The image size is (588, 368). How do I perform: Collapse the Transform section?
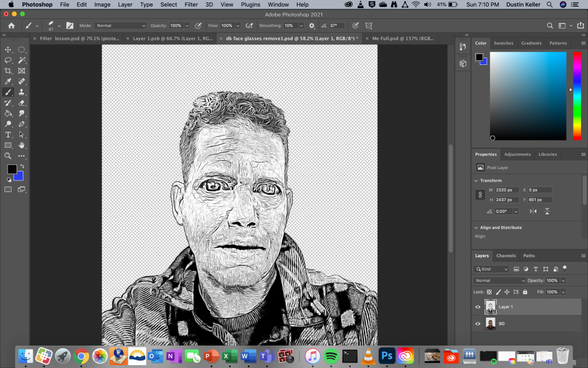coord(477,181)
